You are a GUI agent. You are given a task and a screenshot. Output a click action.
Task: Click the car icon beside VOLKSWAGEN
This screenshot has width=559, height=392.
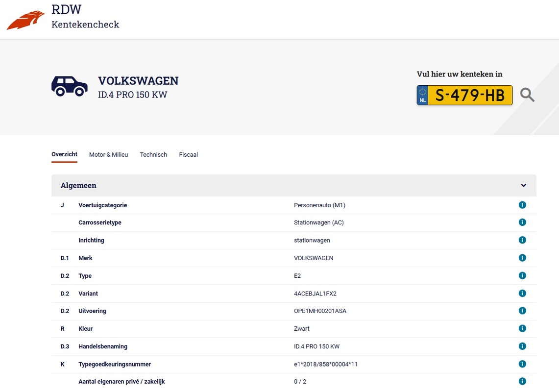[x=70, y=86]
